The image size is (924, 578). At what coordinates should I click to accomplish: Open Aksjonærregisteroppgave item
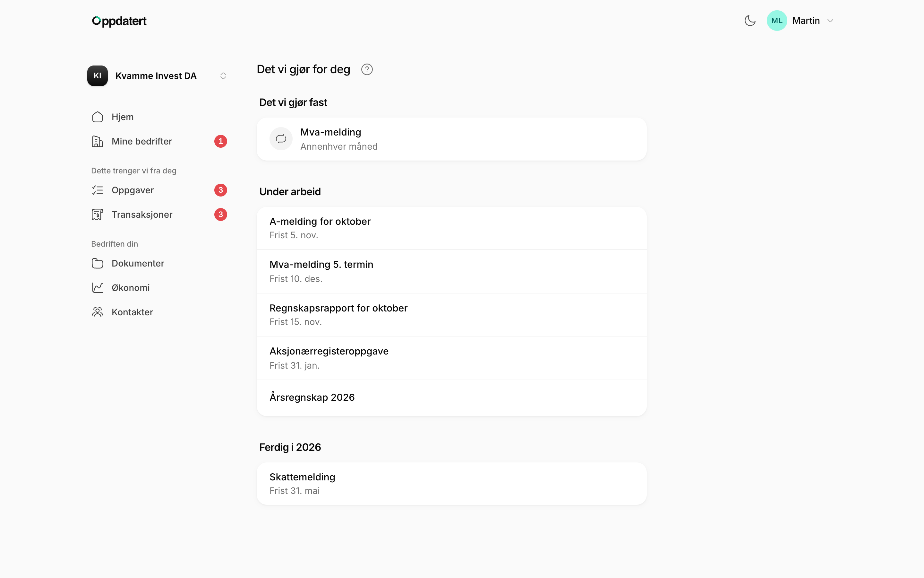click(x=452, y=358)
